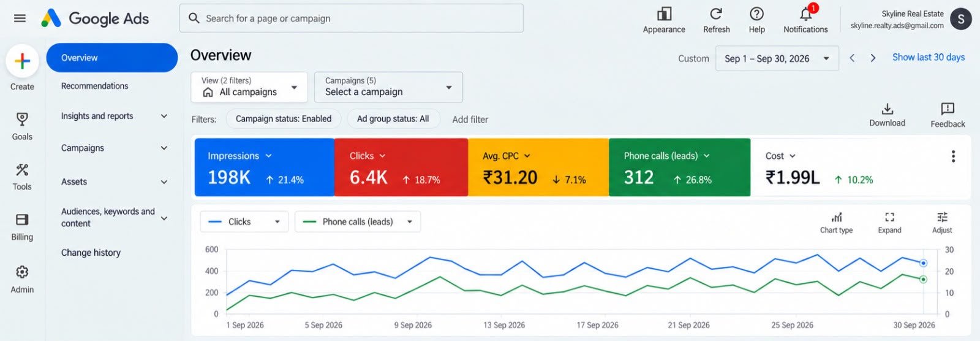Edit Ad group status: All filter
This screenshot has height=341, width=980.
[393, 118]
